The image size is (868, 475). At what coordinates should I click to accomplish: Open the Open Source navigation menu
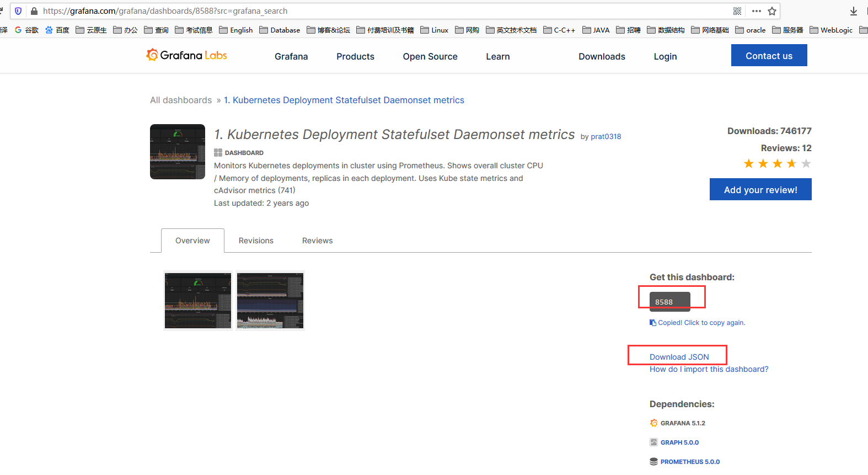click(430, 56)
